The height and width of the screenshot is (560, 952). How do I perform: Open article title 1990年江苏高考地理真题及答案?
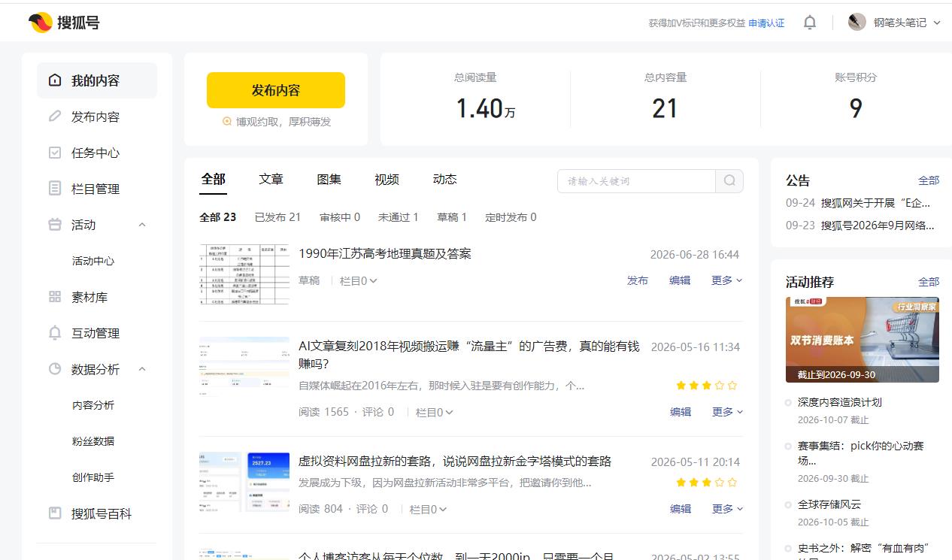[x=385, y=254]
